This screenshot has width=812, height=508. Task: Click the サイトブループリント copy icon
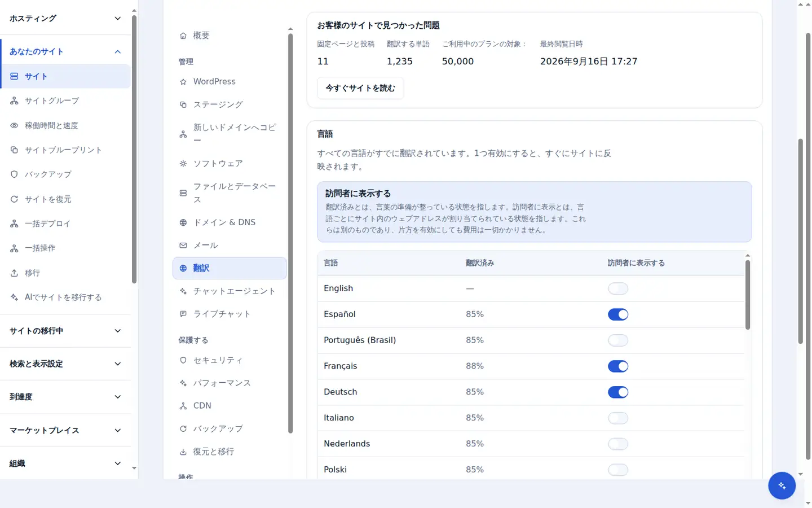click(x=14, y=150)
